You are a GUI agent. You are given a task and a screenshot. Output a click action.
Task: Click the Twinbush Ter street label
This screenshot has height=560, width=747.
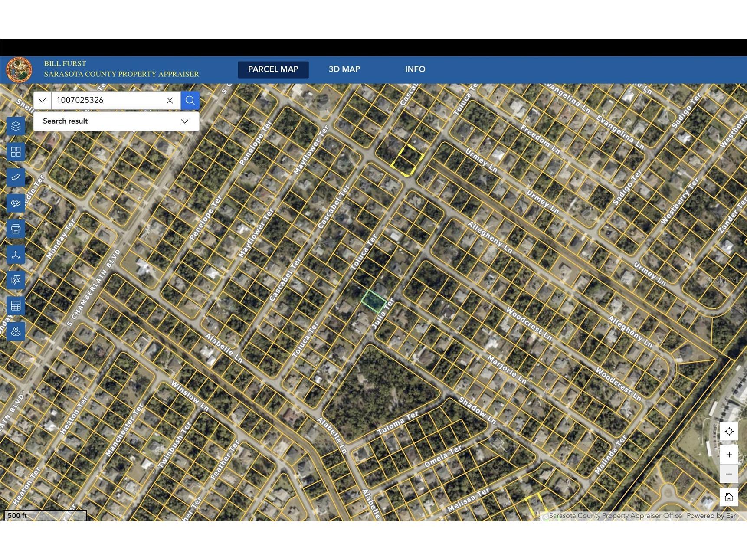click(x=174, y=445)
